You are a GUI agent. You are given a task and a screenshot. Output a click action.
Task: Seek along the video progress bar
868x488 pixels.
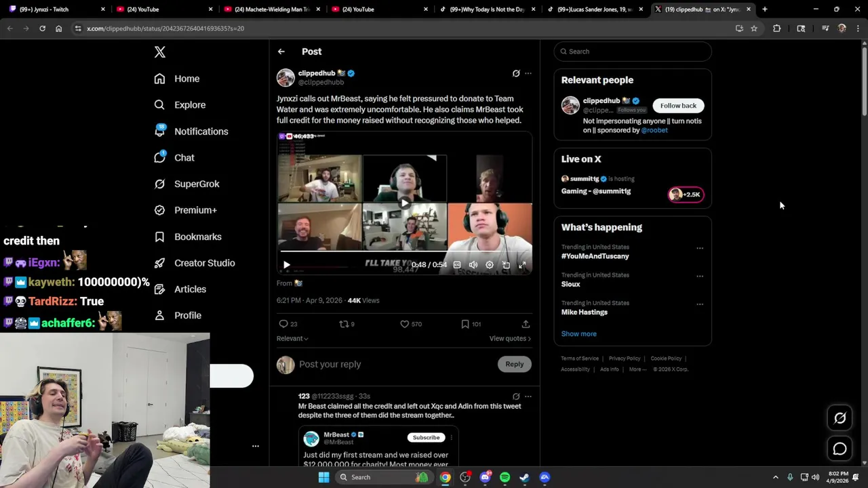click(404, 251)
